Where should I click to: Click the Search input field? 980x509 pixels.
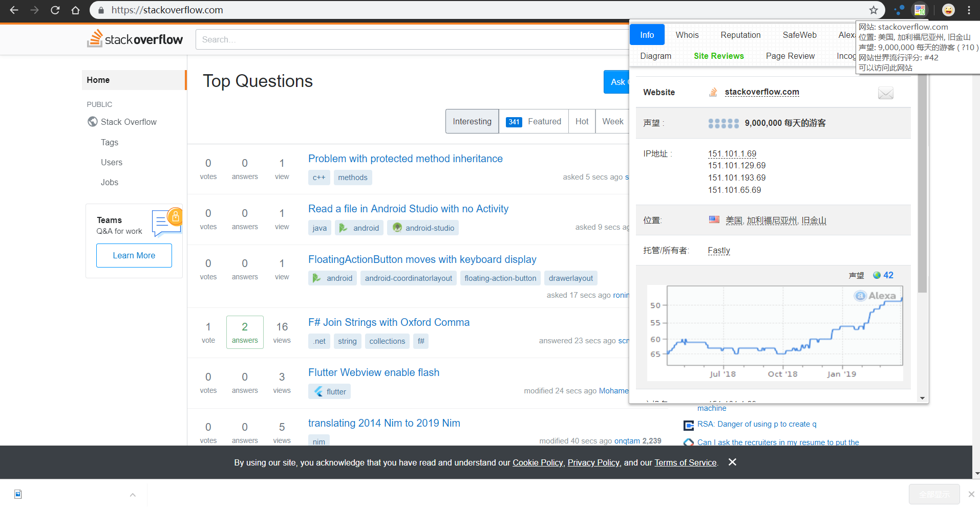(x=412, y=39)
